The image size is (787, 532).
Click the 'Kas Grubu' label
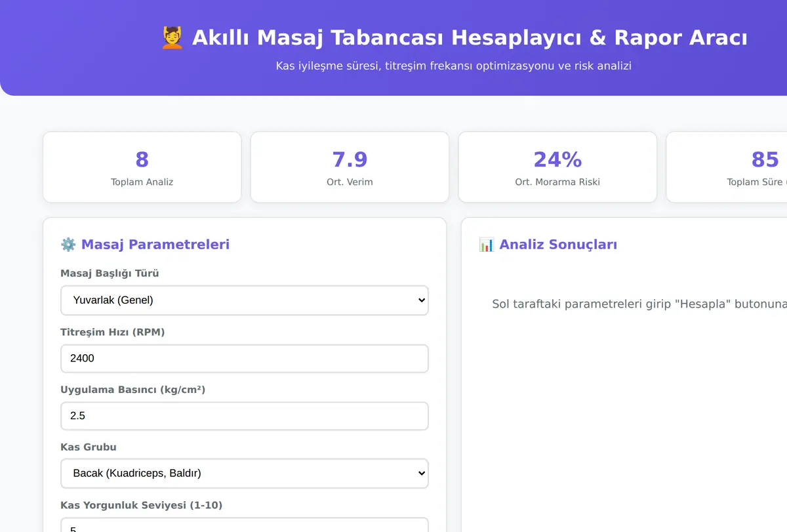[89, 447]
